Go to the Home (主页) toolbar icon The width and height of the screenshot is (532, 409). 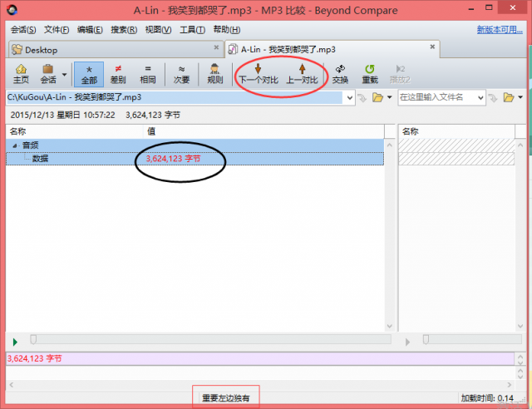point(21,74)
